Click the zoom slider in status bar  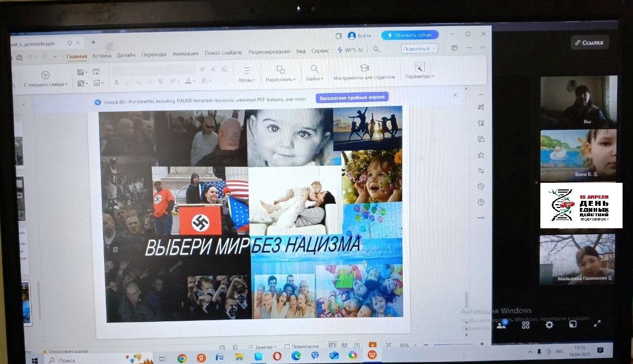(453, 345)
